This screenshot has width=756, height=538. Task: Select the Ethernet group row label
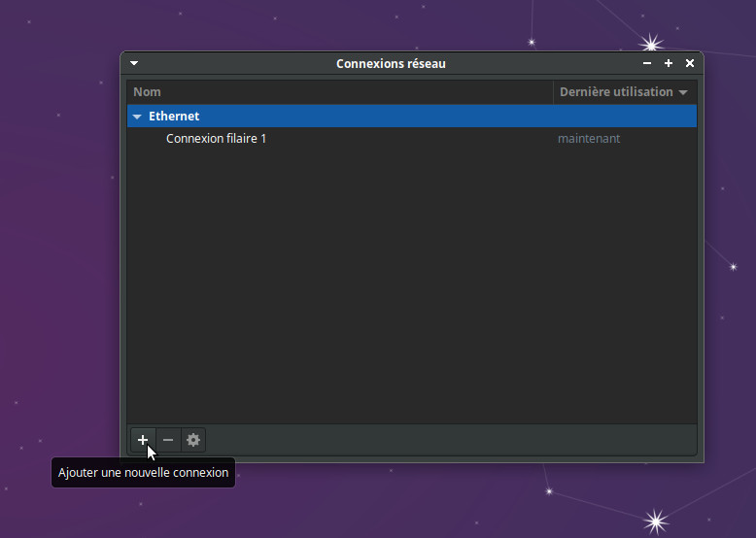point(174,117)
